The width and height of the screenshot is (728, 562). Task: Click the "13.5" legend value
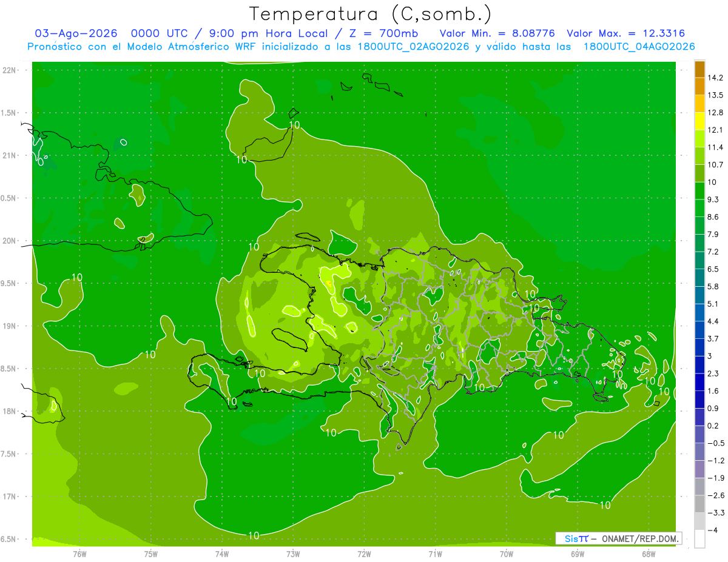[x=715, y=95]
